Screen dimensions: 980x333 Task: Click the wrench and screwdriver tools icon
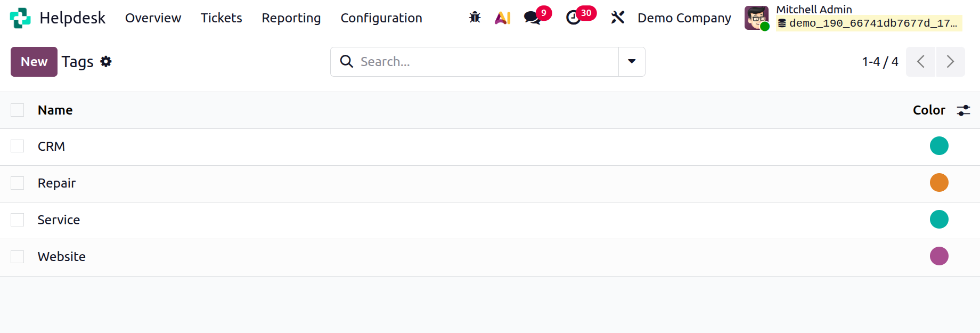[x=617, y=18]
